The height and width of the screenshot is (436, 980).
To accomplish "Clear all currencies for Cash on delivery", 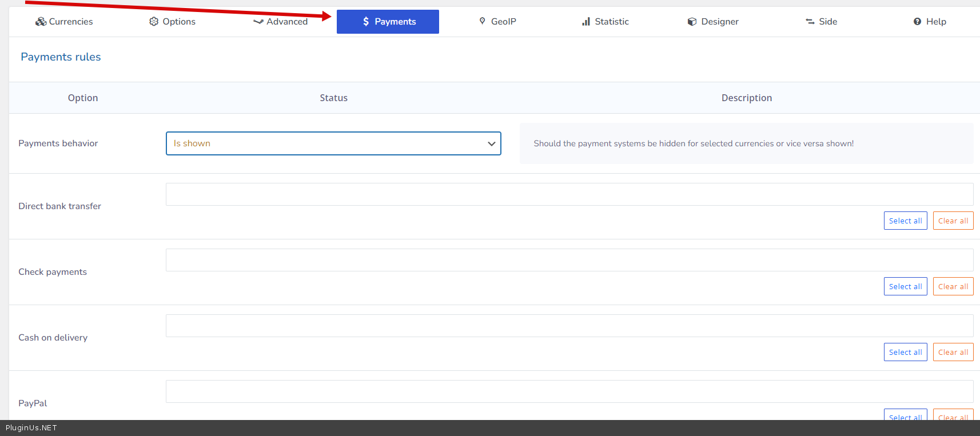I will coord(953,353).
